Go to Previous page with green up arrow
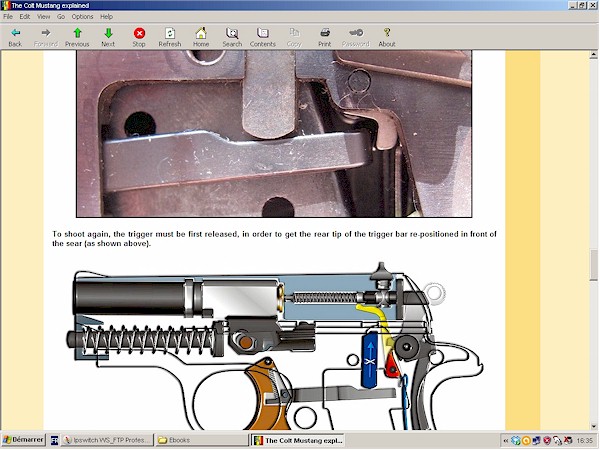The image size is (600, 450). tap(77, 37)
